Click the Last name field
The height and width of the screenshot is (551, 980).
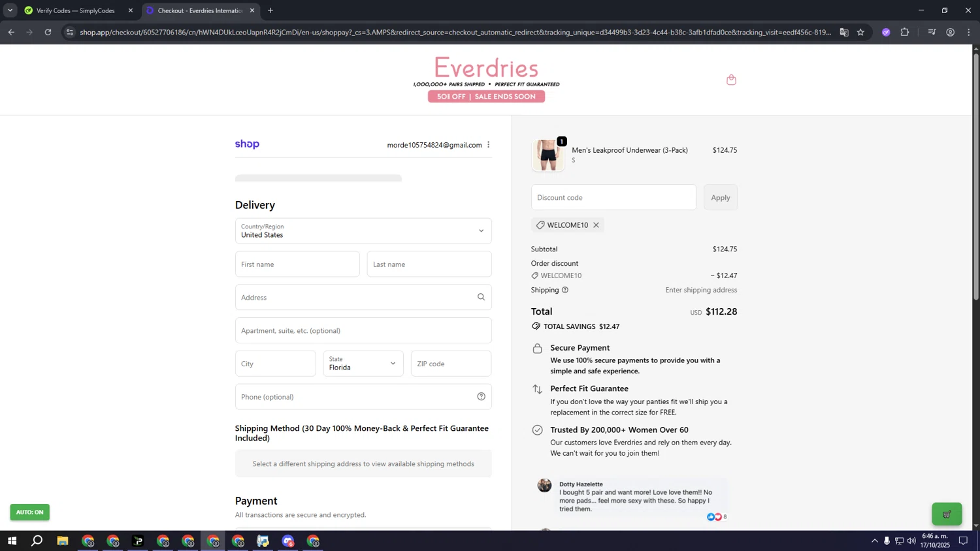pos(429,264)
